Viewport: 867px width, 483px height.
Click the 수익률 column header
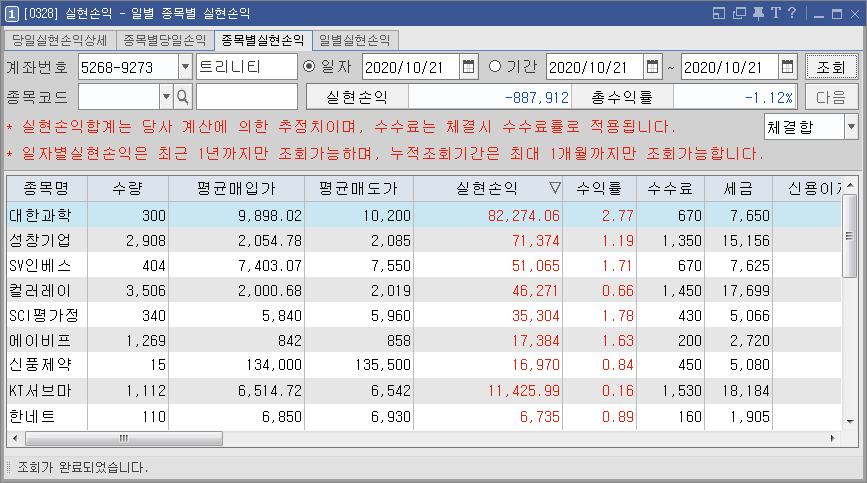click(599, 188)
